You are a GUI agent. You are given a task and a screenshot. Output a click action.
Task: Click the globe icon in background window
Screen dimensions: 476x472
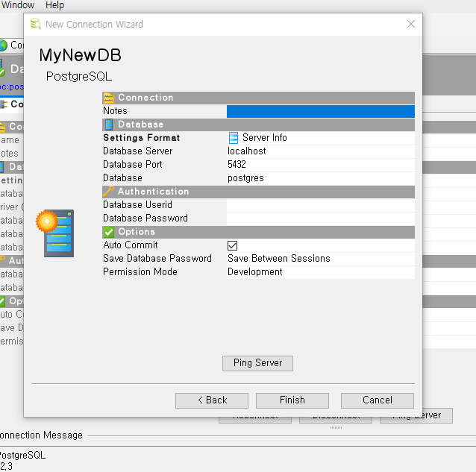click(x=3, y=45)
